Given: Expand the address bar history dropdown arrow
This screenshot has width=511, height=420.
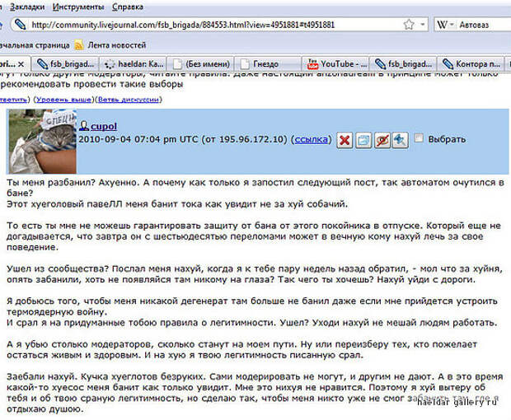Looking at the screenshot, I should (422, 25).
